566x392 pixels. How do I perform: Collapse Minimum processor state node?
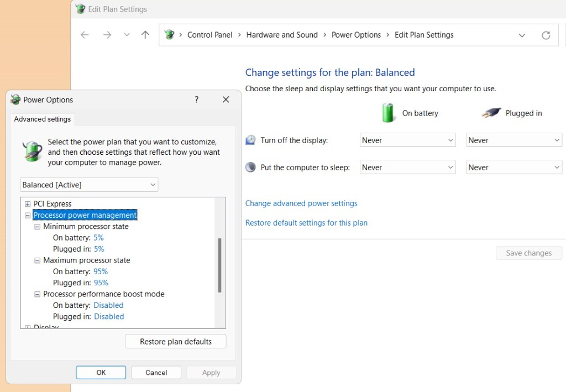tap(38, 227)
